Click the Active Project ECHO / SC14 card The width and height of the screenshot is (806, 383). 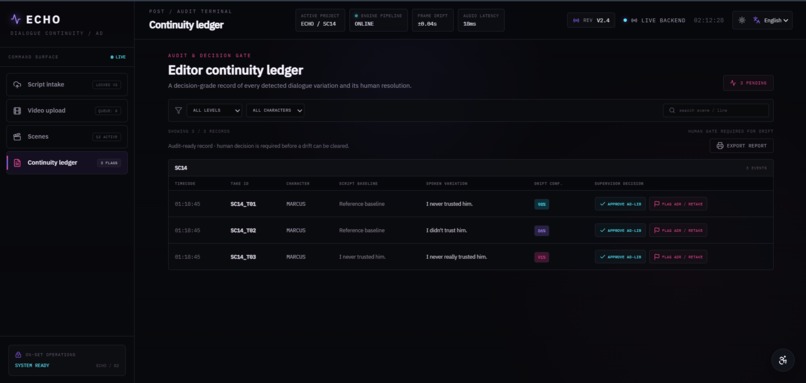(x=320, y=20)
